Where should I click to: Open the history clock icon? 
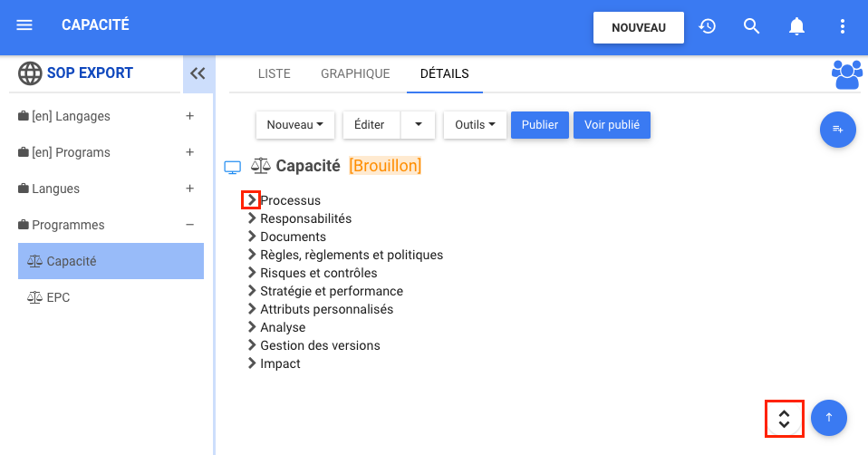coord(708,26)
